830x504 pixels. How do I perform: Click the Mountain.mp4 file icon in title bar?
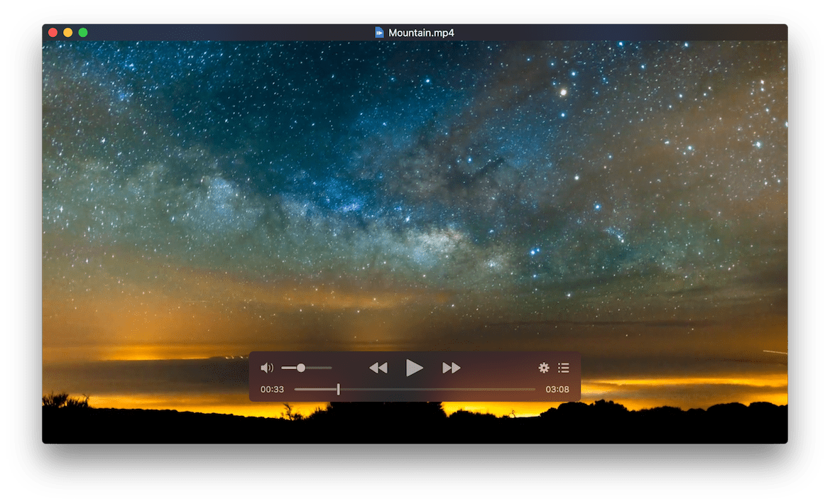click(x=379, y=32)
